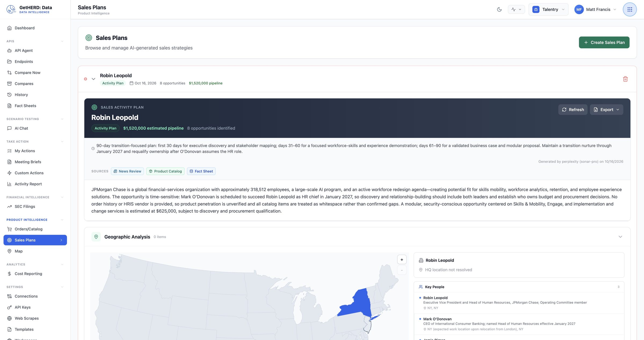Toggle dark mode moon icon
644x340 pixels.
tap(499, 9)
